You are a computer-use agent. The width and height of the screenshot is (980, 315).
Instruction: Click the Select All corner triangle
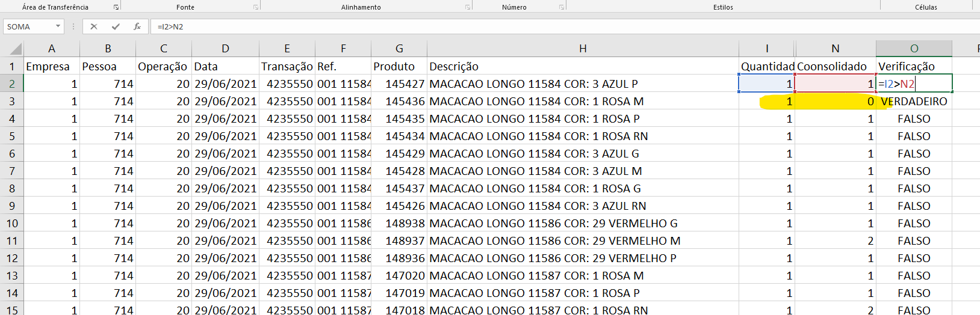point(16,49)
